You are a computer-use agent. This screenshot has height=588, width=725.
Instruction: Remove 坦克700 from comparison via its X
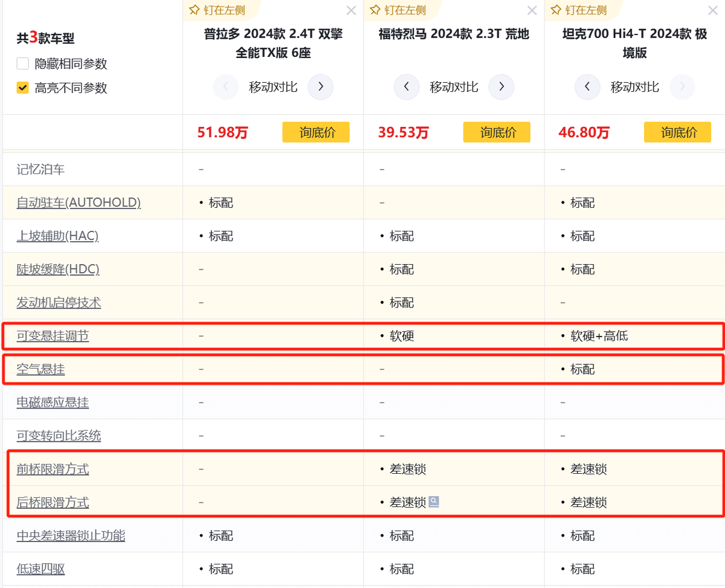(x=712, y=10)
